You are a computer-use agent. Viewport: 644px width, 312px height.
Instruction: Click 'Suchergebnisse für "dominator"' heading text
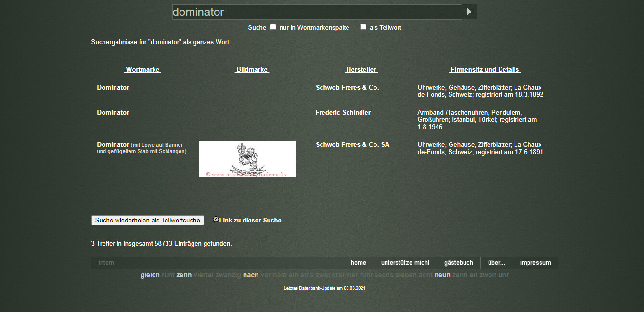161,42
